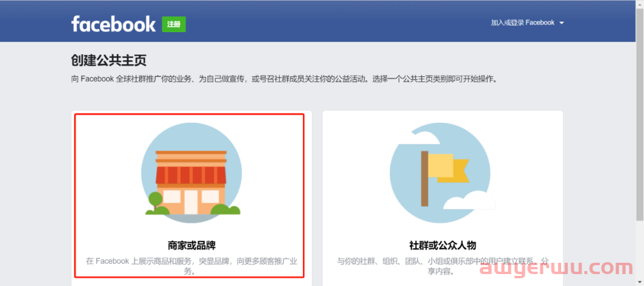Click the green bush right of shop

[225, 209]
